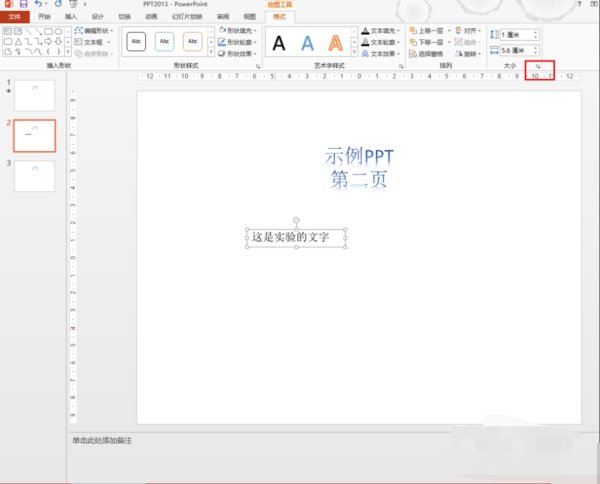
Task: Click 上移一层 bring forward button
Action: [426, 31]
